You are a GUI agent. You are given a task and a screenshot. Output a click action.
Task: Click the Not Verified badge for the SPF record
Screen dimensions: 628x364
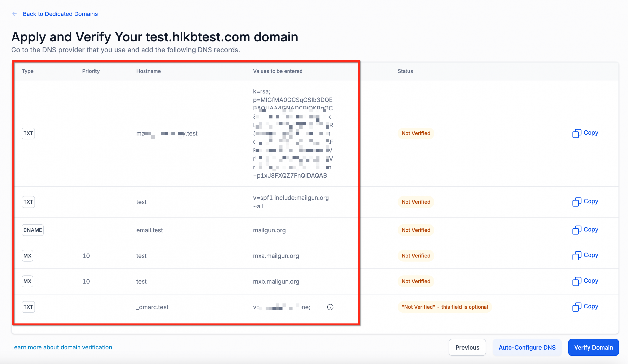[415, 202]
